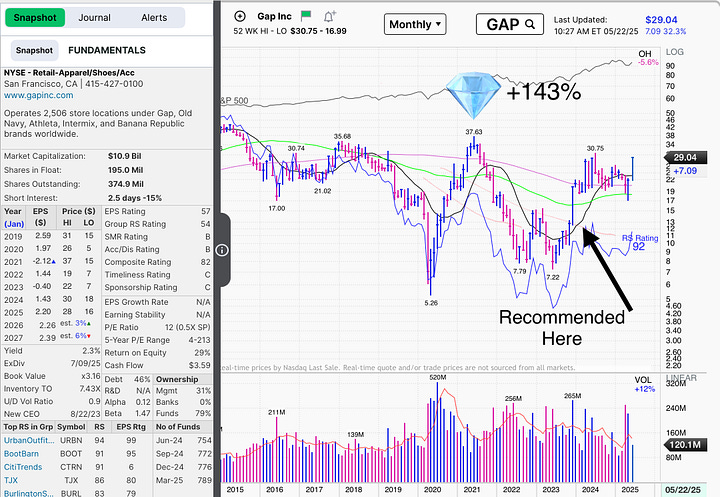Click the Ownership section header

click(177, 379)
